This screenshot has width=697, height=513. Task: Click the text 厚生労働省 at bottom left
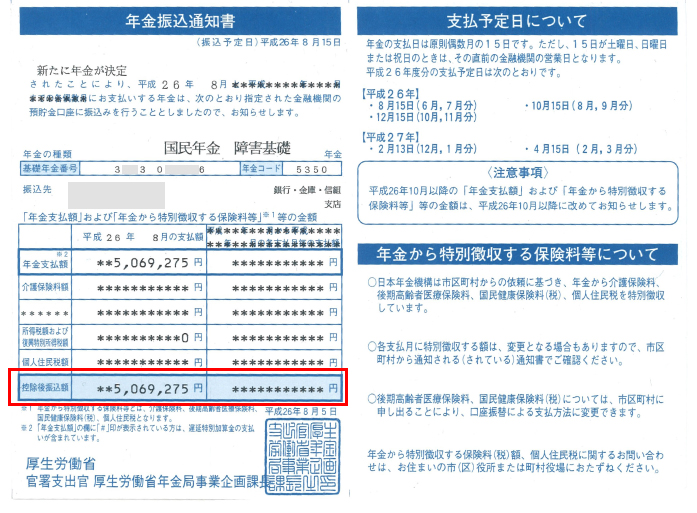point(60,464)
